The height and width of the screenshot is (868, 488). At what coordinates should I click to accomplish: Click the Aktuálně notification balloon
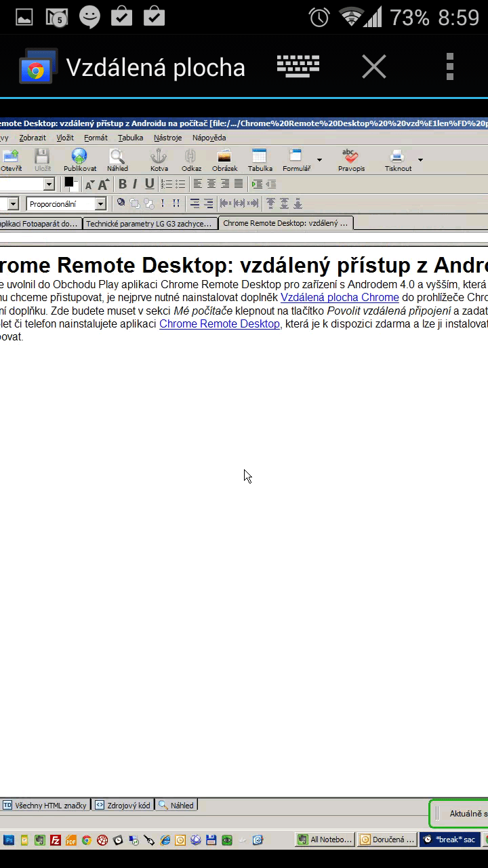(x=459, y=814)
